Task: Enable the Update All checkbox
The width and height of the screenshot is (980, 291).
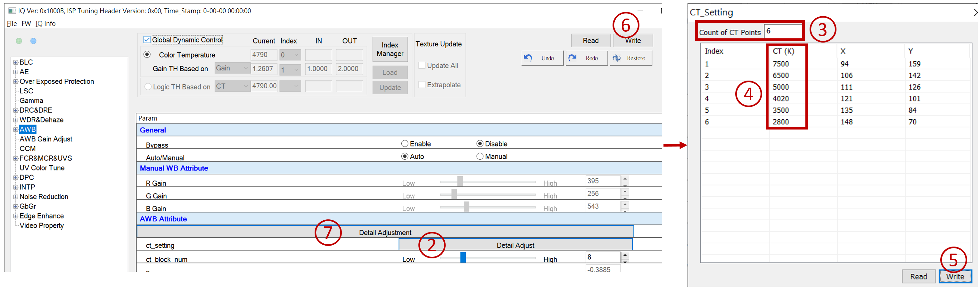Action: click(x=422, y=65)
